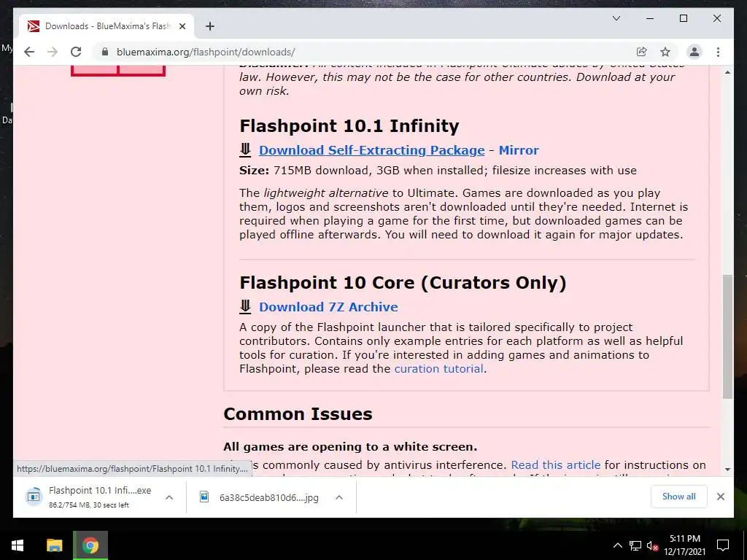Open the Chrome profile avatar

(694, 52)
